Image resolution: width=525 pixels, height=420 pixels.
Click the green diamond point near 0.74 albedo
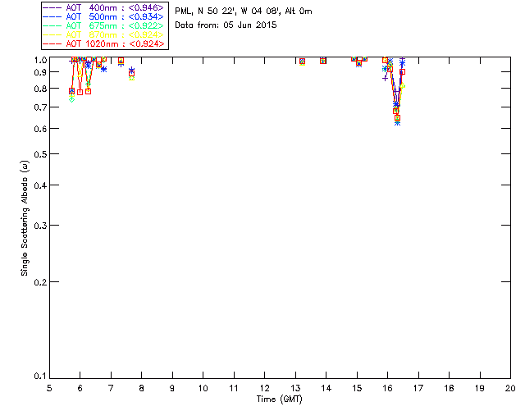pyautogui.click(x=71, y=99)
